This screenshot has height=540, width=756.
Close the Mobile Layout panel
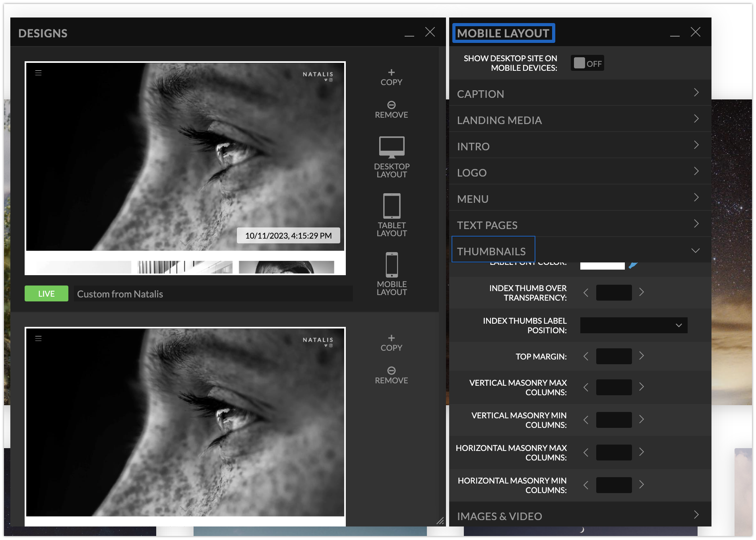(x=696, y=32)
